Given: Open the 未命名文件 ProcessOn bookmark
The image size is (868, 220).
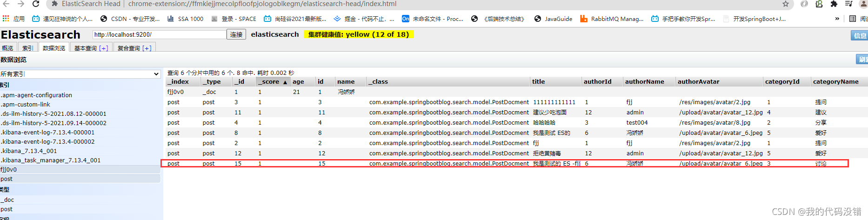Looking at the screenshot, I should 433,19.
